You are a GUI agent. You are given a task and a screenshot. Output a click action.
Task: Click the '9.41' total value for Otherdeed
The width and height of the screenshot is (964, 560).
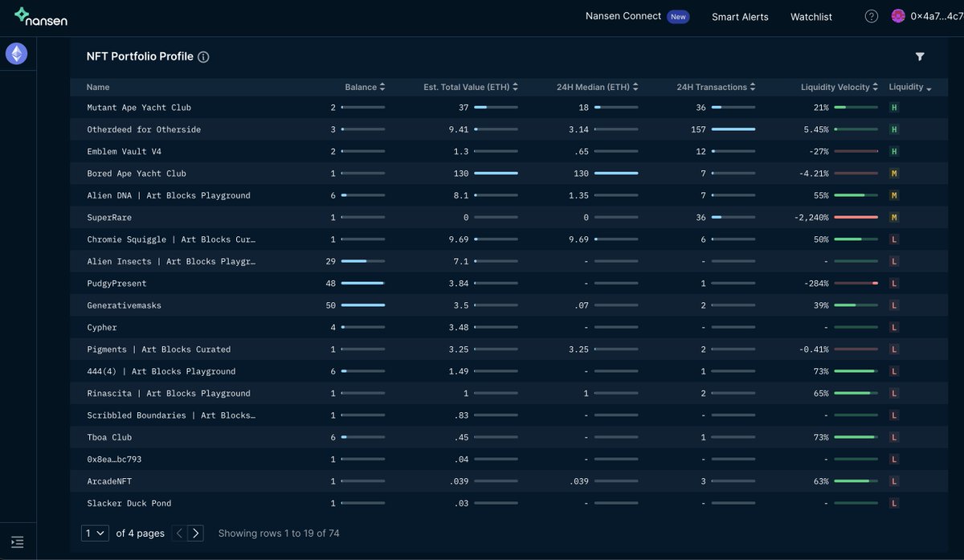[459, 129]
